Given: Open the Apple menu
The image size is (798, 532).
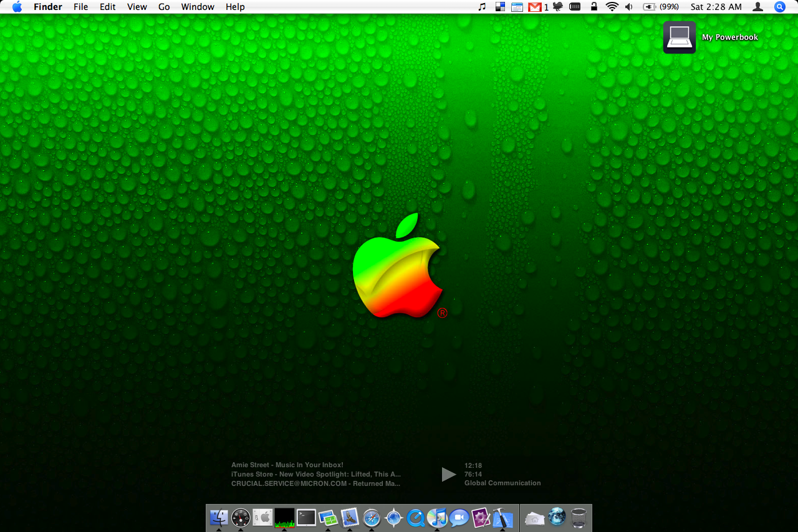Looking at the screenshot, I should coord(17,7).
